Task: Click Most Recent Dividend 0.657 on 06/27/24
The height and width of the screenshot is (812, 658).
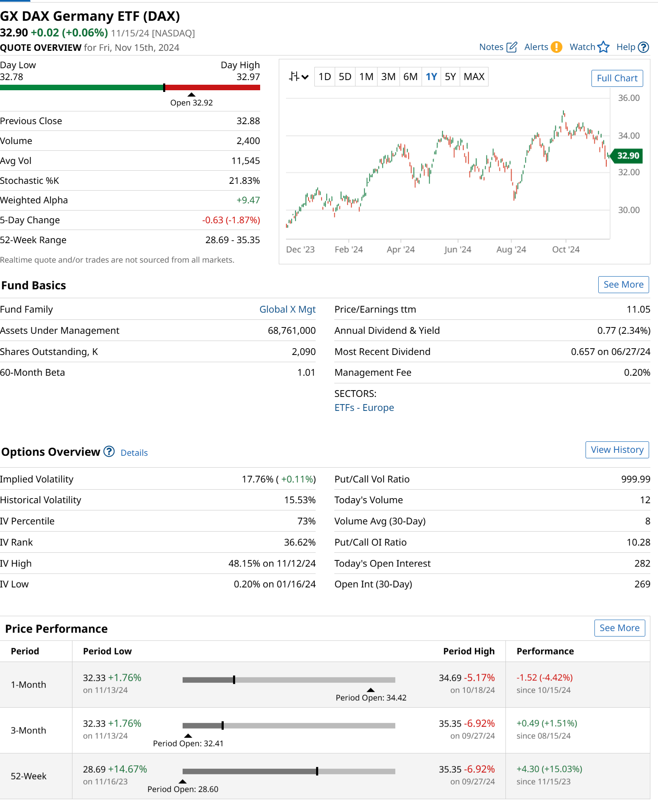Action: click(611, 352)
